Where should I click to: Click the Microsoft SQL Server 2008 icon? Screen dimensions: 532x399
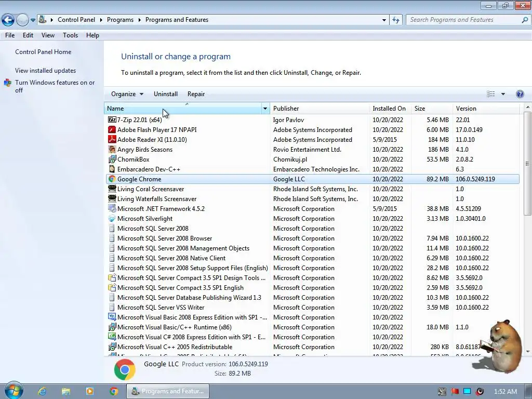(x=112, y=229)
